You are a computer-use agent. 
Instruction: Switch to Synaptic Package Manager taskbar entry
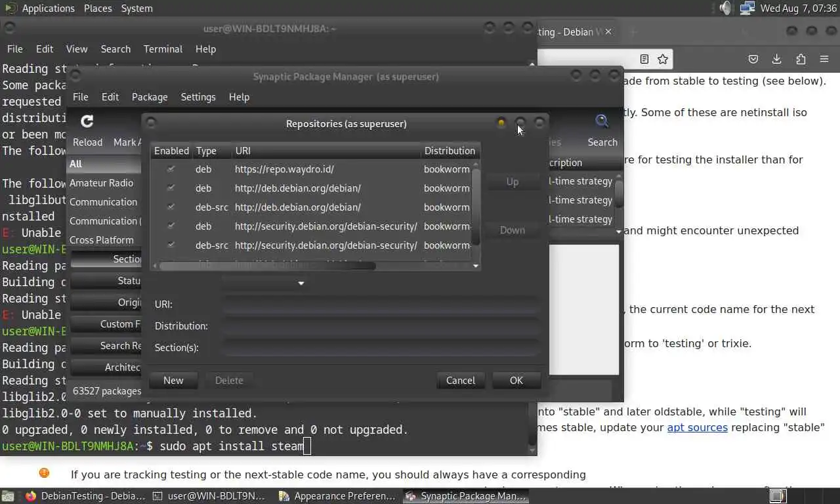click(465, 496)
